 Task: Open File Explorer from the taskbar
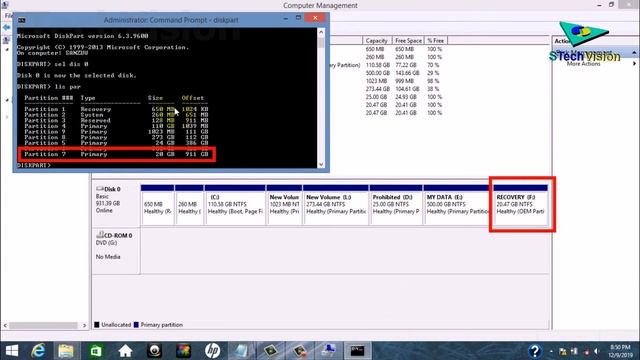tap(66, 351)
